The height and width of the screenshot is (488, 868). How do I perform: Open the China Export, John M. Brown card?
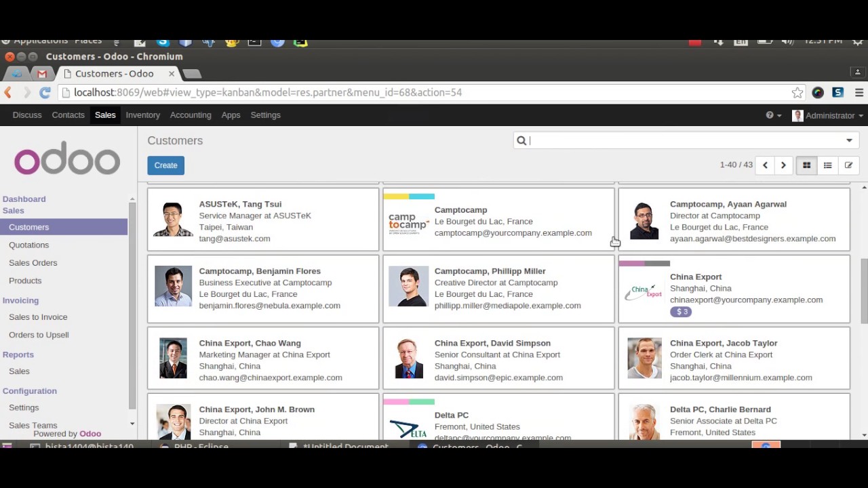(x=263, y=418)
